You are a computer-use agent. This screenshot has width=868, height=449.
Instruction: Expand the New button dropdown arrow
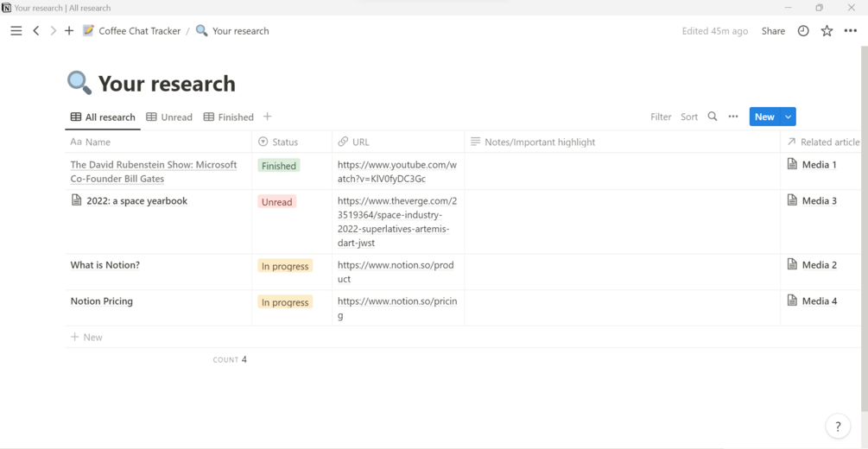click(x=789, y=117)
